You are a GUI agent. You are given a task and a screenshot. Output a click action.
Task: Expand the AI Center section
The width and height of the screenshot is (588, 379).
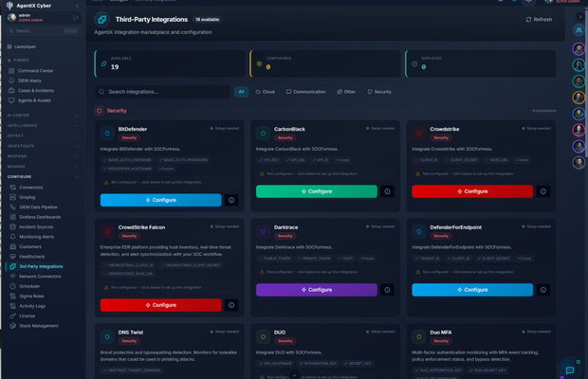coord(42,116)
